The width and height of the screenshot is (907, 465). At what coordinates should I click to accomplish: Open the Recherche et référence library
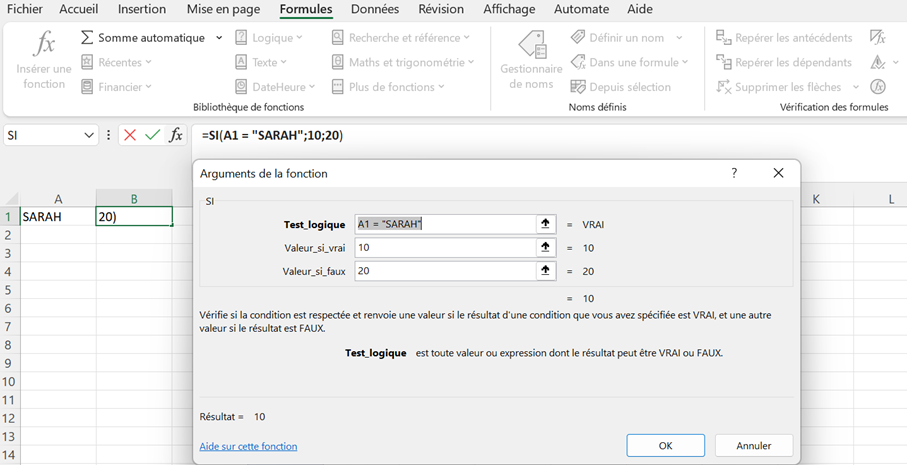pyautogui.click(x=401, y=38)
